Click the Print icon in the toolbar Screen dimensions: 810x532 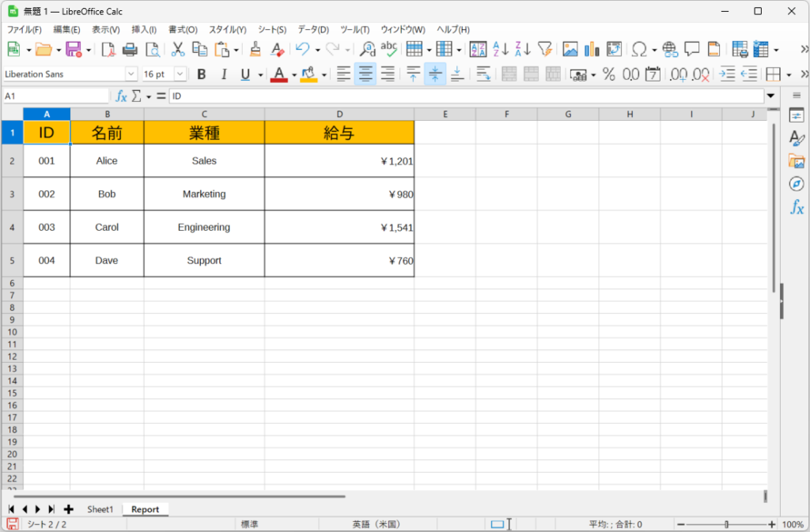click(130, 49)
